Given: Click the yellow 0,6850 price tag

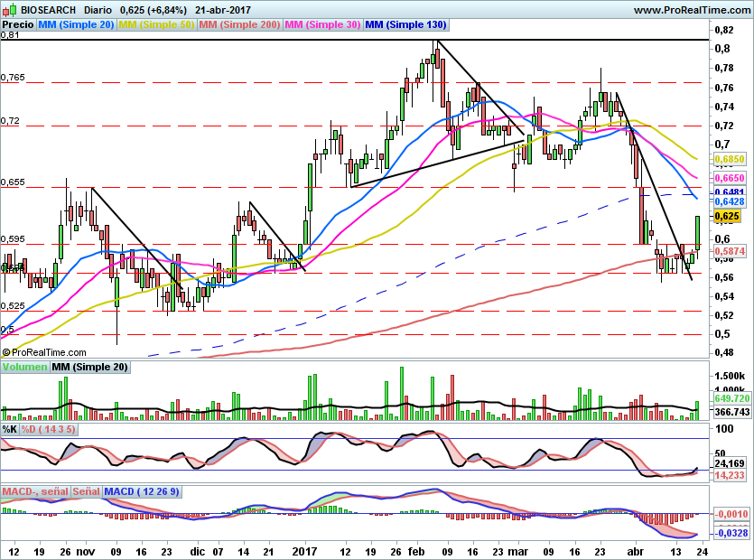Looking at the screenshot, I should click(x=729, y=159).
